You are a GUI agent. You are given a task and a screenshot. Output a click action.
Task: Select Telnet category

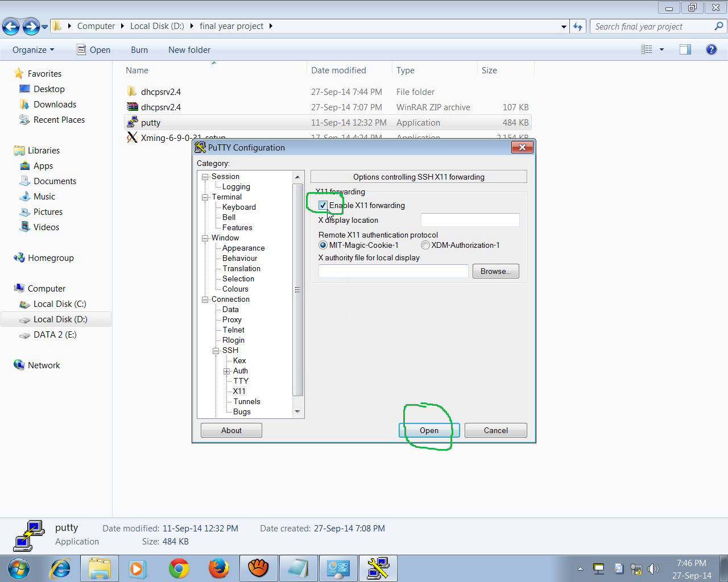click(x=233, y=330)
